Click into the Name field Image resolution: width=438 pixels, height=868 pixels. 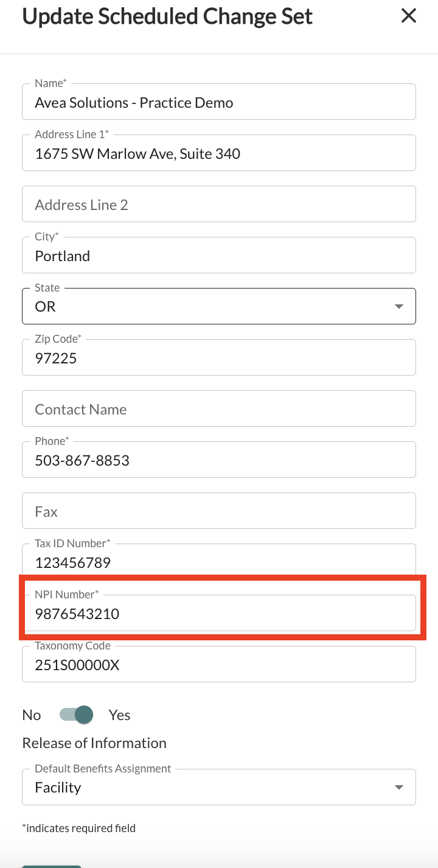(219, 102)
